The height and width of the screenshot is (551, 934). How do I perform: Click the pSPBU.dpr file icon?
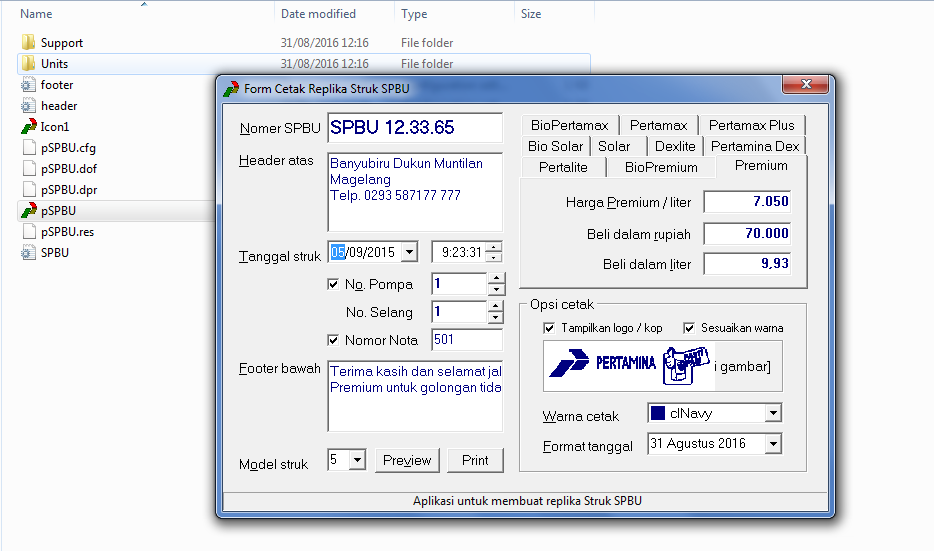(29, 189)
